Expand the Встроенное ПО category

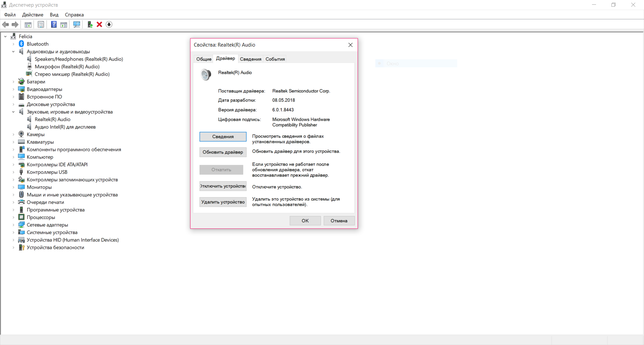pos(13,97)
